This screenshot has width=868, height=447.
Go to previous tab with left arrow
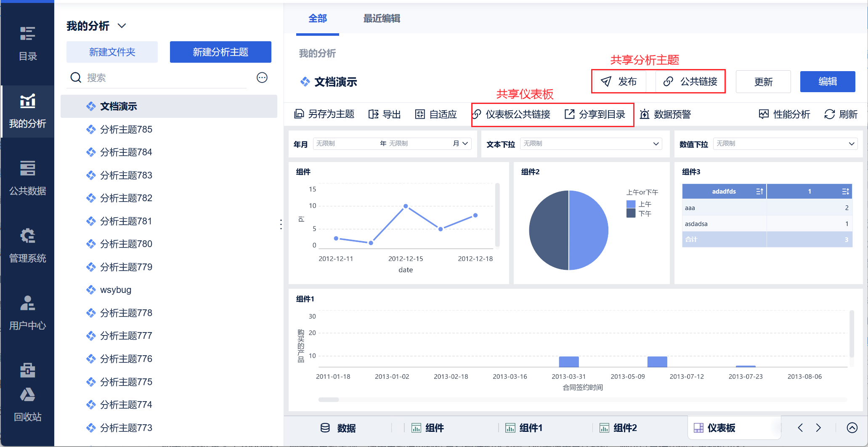click(x=800, y=428)
